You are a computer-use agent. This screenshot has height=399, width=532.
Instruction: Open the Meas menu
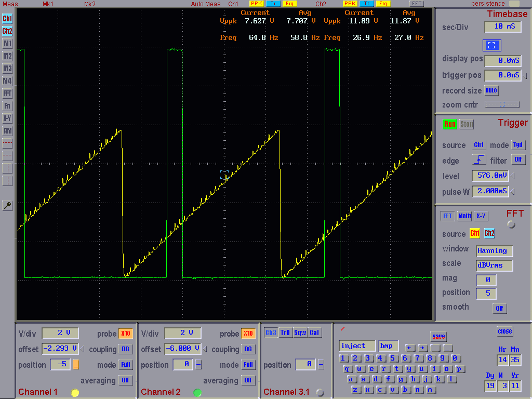click(10, 4)
